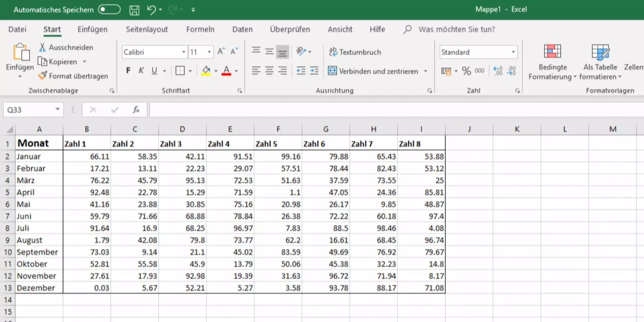Click the insert function fx icon
This screenshot has height=322, width=644.
[x=136, y=110]
